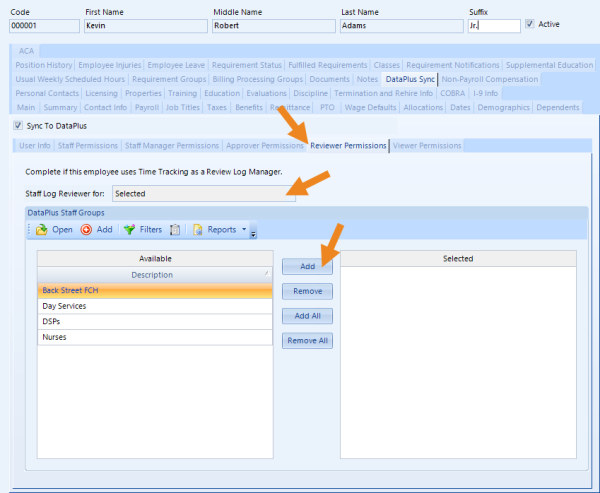Viewport: 600px width, 493px height.
Task: Open the Staff Log Reviewer for dropdown
Action: pyautogui.click(x=203, y=193)
